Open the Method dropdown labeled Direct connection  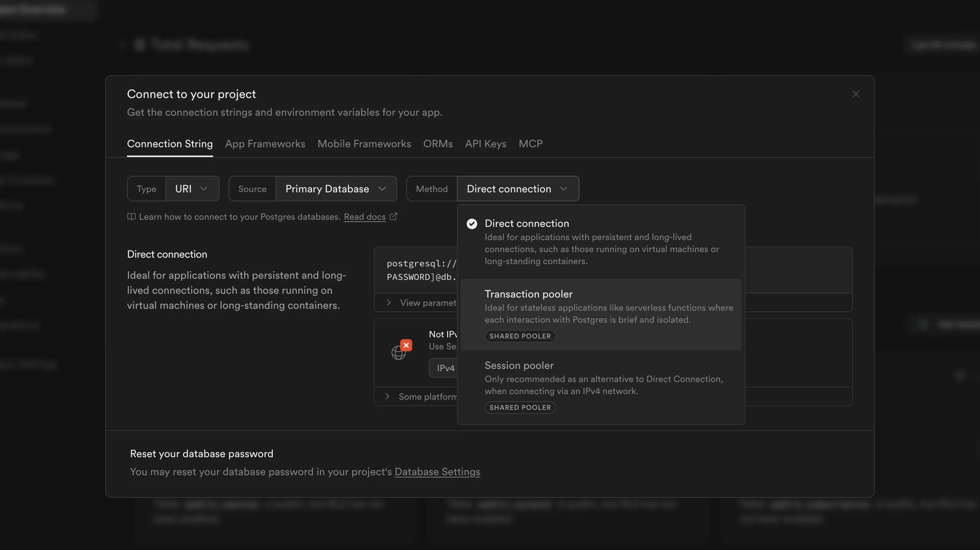517,188
